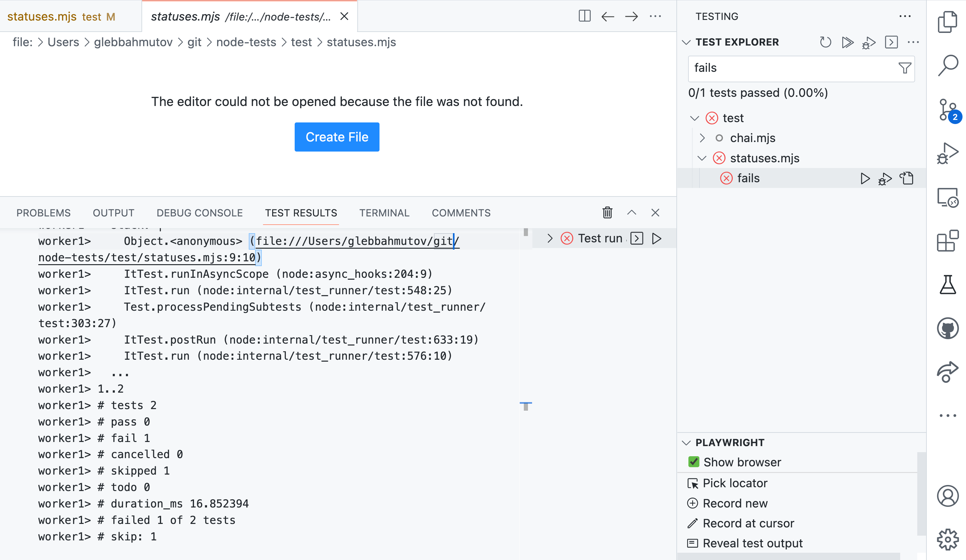Open the Run and Debug view
This screenshot has width=966, height=560.
(948, 152)
